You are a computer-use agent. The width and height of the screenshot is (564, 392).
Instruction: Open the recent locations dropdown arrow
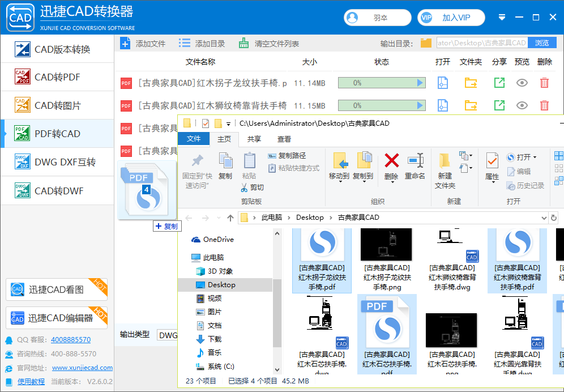(219, 218)
